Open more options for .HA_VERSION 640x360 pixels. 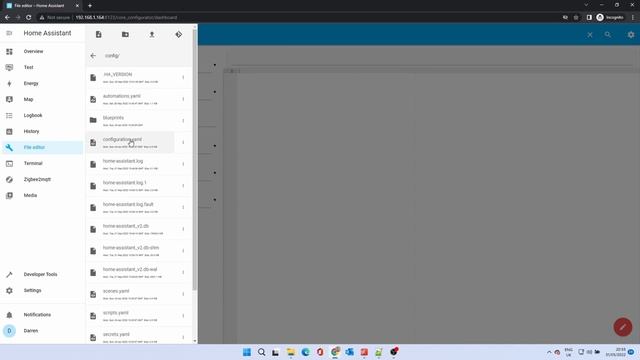click(183, 78)
